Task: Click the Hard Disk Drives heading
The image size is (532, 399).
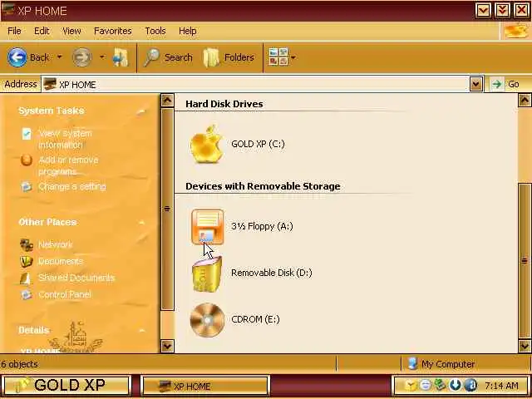Action: click(224, 104)
